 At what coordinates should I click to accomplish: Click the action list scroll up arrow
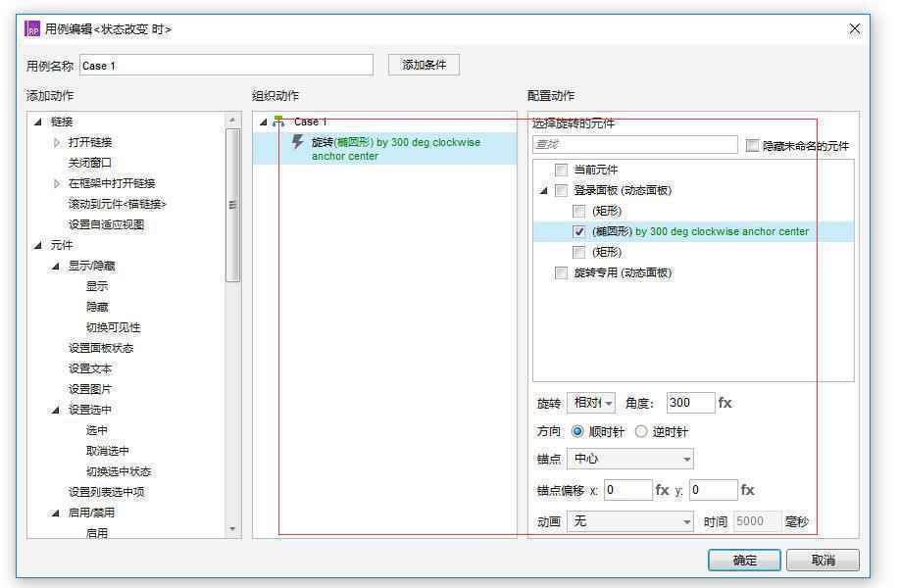232,120
